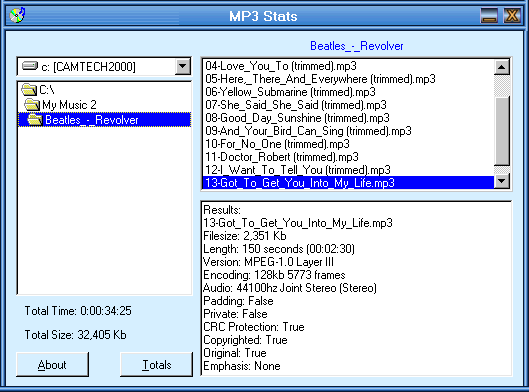Open the drive dropdown arrow

point(183,66)
